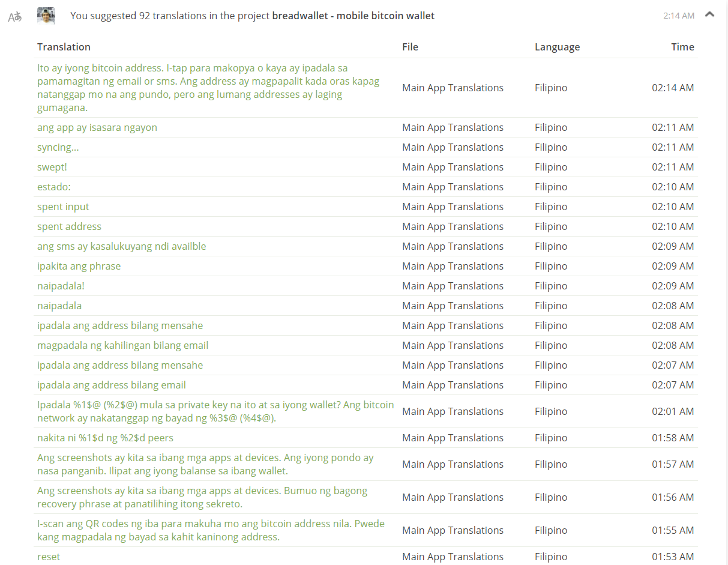Open 'magpadala ng kahilingan bilang email' translation
This screenshot has height=565, width=728.
123,345
